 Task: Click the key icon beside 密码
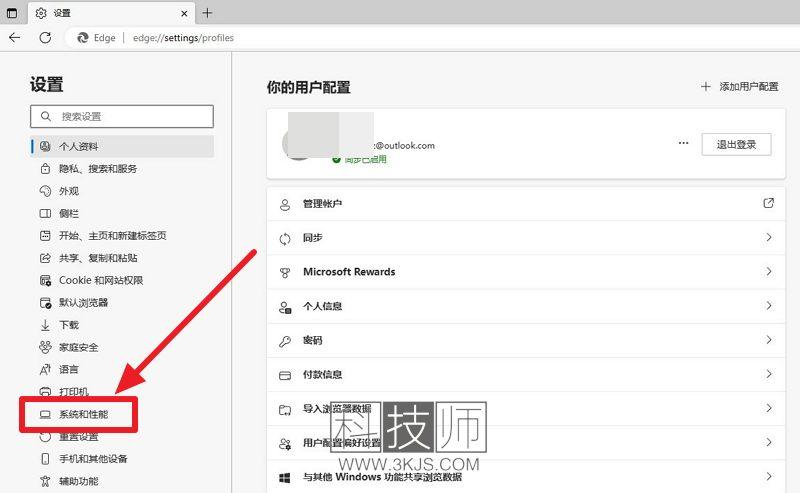click(x=285, y=341)
